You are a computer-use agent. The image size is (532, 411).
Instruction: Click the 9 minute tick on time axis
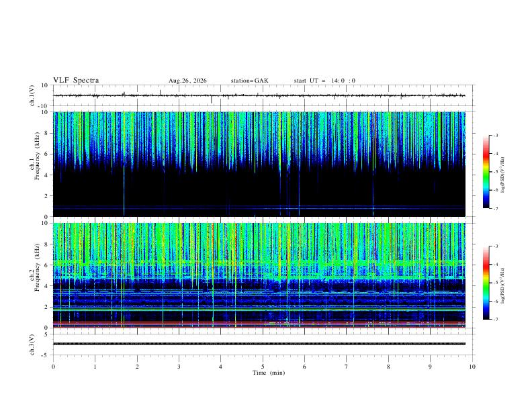430,367
